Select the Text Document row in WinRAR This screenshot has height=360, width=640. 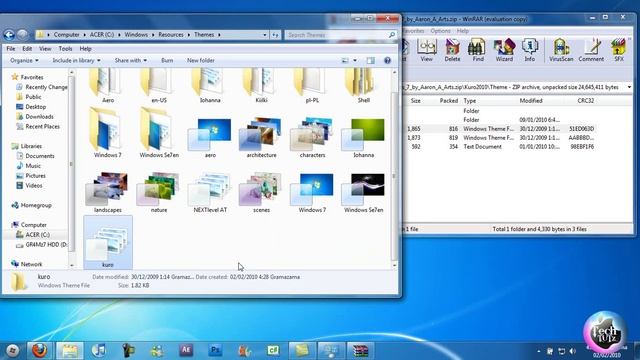tap(500, 147)
